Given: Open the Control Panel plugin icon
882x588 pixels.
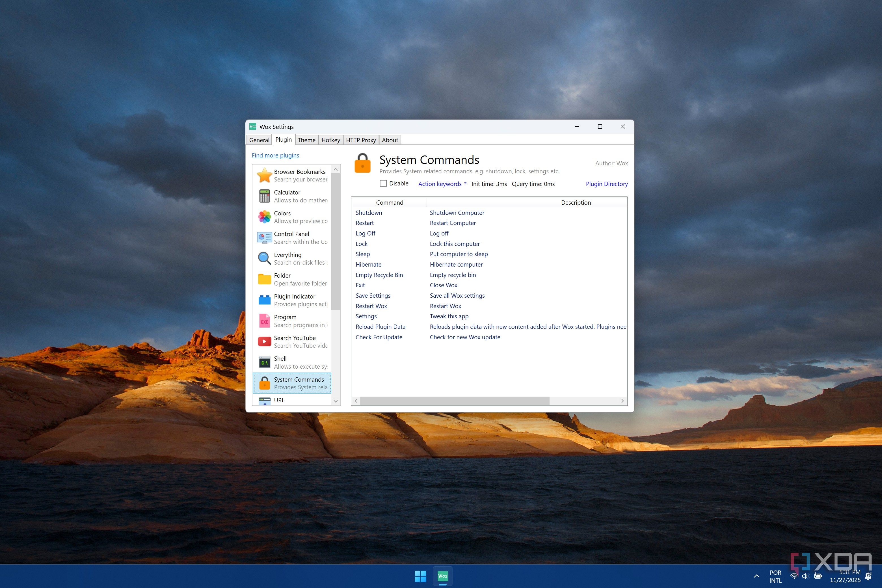Looking at the screenshot, I should click(264, 237).
